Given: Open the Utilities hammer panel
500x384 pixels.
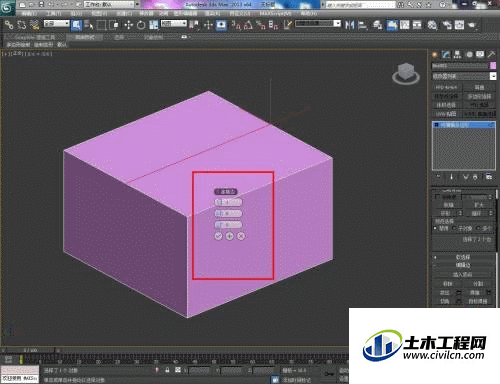Looking at the screenshot, I should click(491, 54).
